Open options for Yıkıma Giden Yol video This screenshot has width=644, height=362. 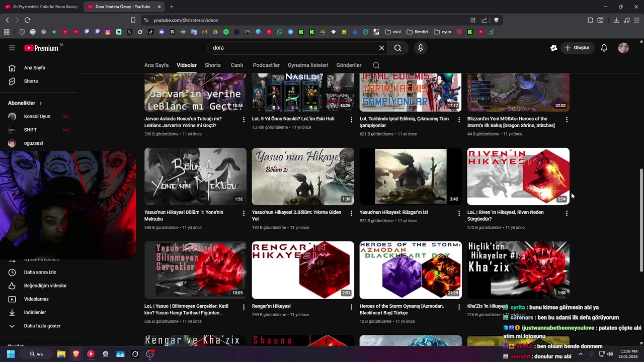coord(351,213)
